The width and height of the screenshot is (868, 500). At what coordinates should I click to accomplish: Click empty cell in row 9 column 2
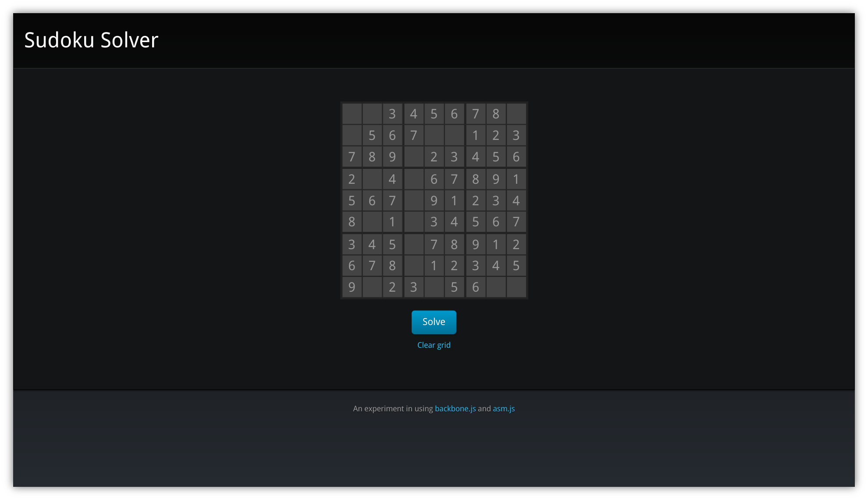pyautogui.click(x=372, y=287)
